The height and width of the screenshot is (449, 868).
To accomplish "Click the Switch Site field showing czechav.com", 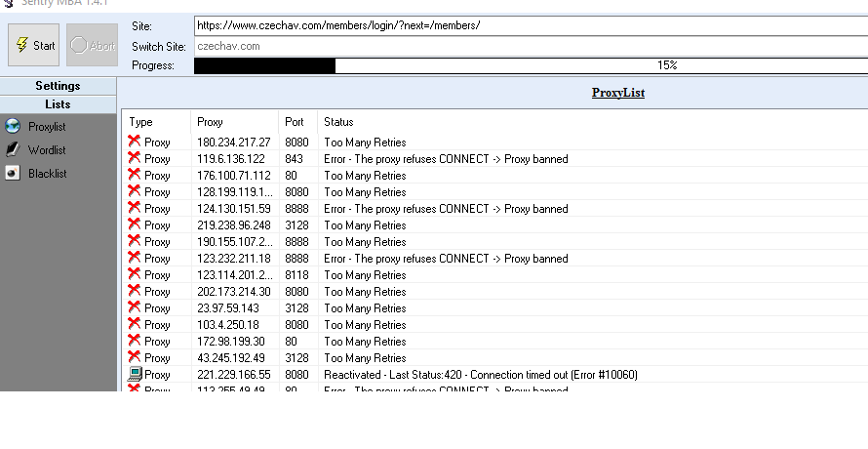I will (x=531, y=46).
